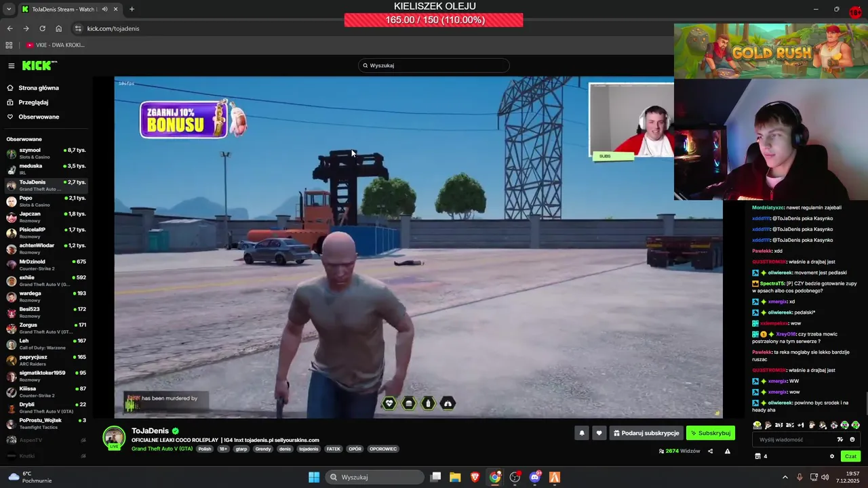The image size is (868, 488).
Task: Open the browser apps grid icon
Action: pyautogui.click(x=9, y=45)
